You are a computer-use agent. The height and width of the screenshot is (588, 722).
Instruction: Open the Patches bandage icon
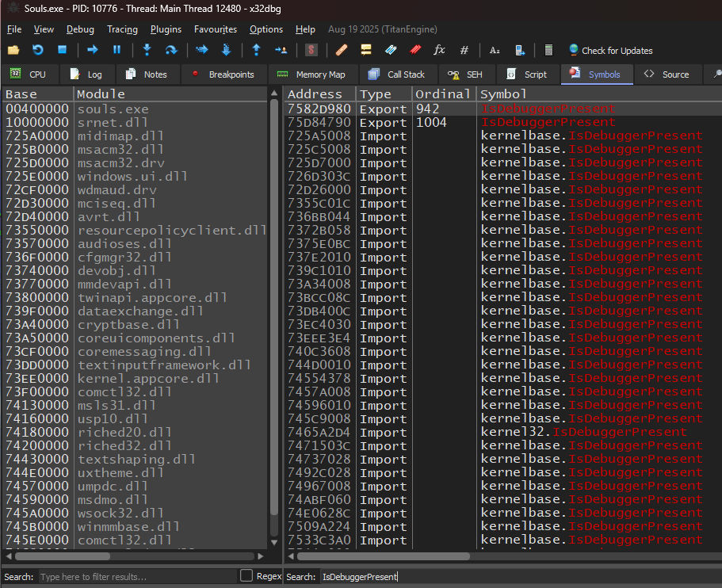pos(342,50)
